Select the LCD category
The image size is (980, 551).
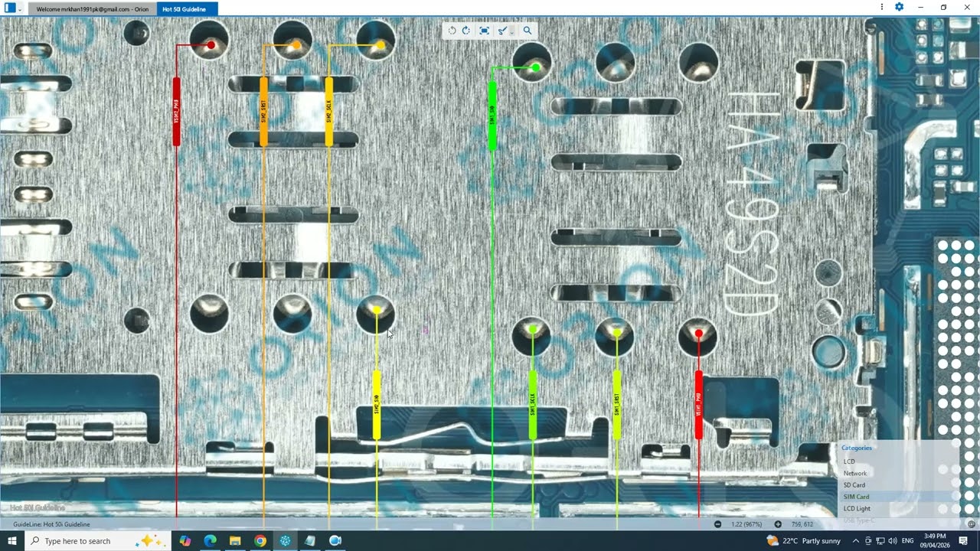(x=849, y=461)
